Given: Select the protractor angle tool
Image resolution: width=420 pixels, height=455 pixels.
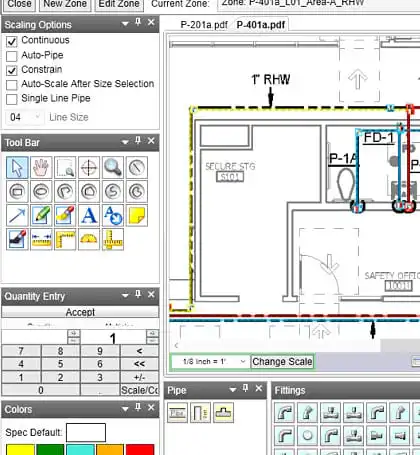Looking at the screenshot, I should (89, 239).
